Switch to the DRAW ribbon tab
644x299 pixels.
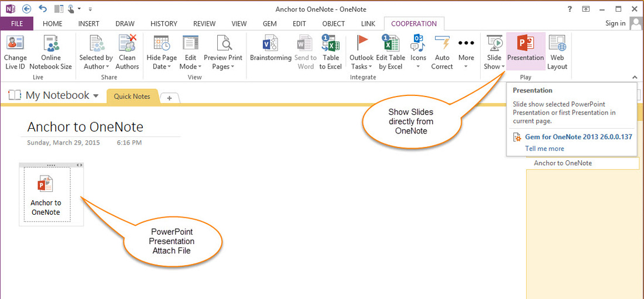point(125,24)
